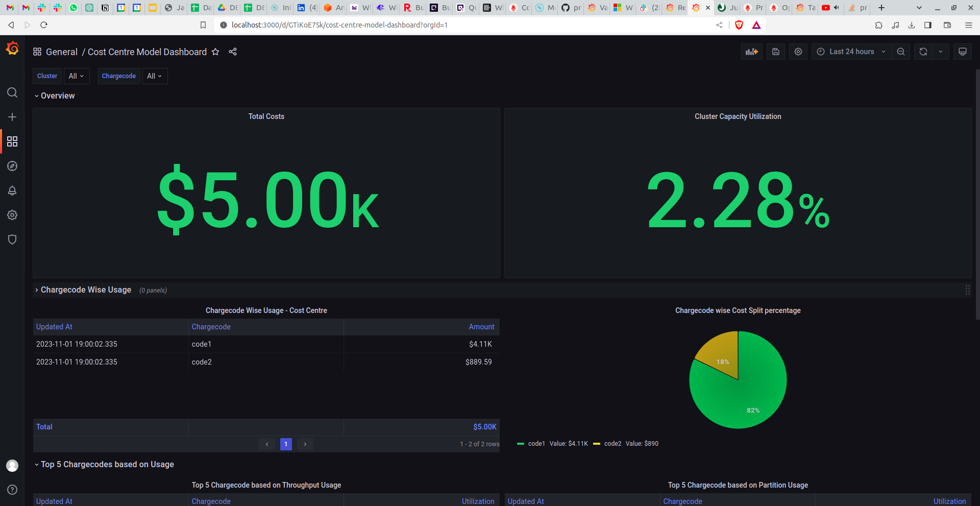Click the code1 table cell
This screenshot has height=506, width=980.
click(266, 344)
